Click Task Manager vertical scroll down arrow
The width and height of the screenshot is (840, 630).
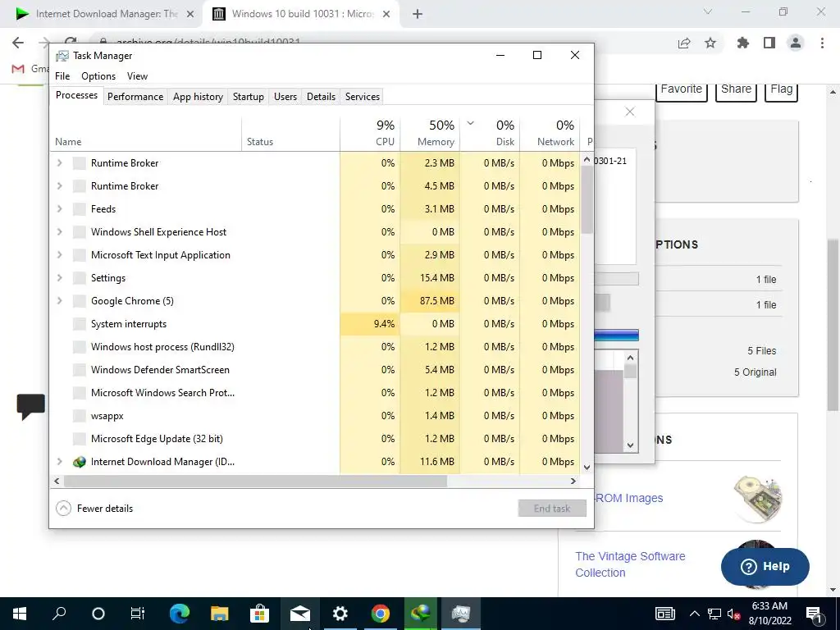(x=587, y=467)
